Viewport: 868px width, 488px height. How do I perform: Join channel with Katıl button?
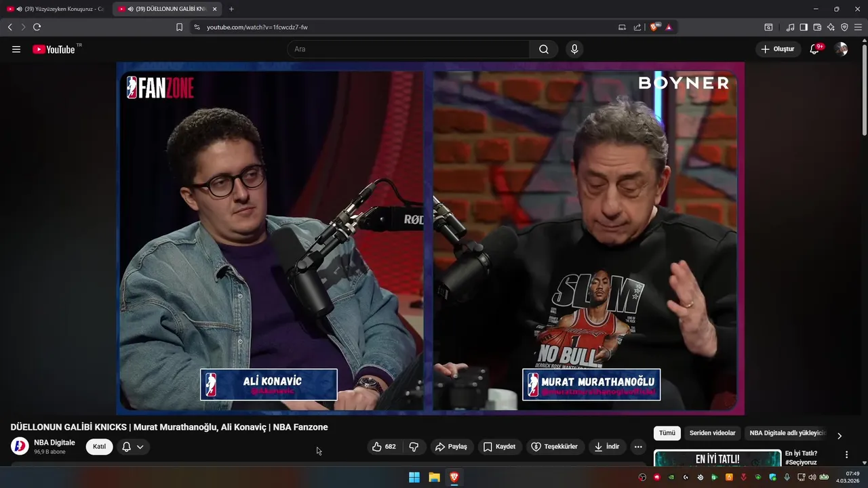click(x=99, y=447)
